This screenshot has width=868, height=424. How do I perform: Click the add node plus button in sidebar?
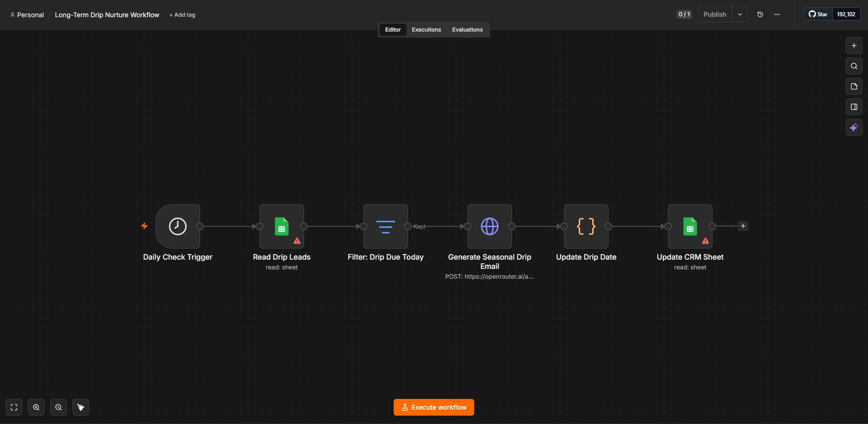[x=854, y=46]
